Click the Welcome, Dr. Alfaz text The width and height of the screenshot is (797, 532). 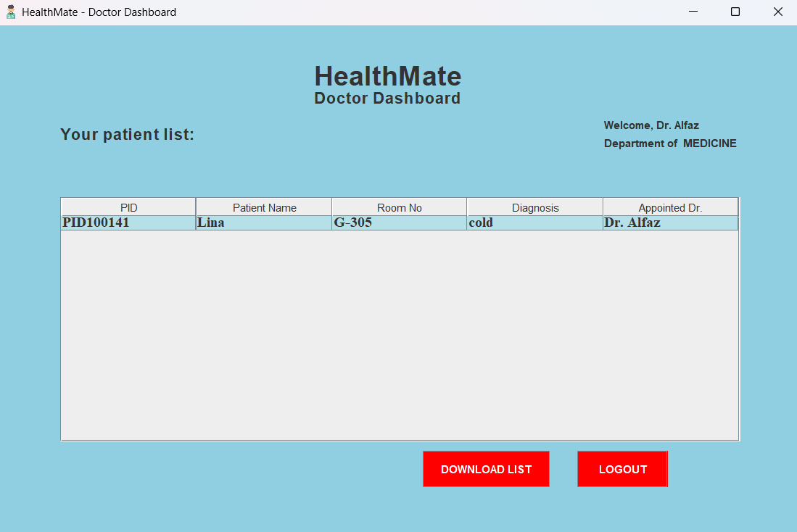(651, 125)
